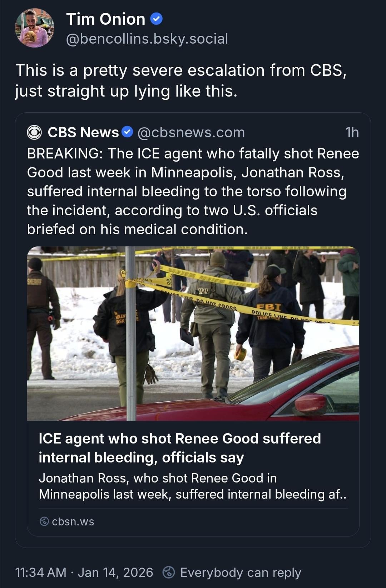The image size is (386, 588).
Task: Open the Tim Onion display name
Action: pos(106,19)
